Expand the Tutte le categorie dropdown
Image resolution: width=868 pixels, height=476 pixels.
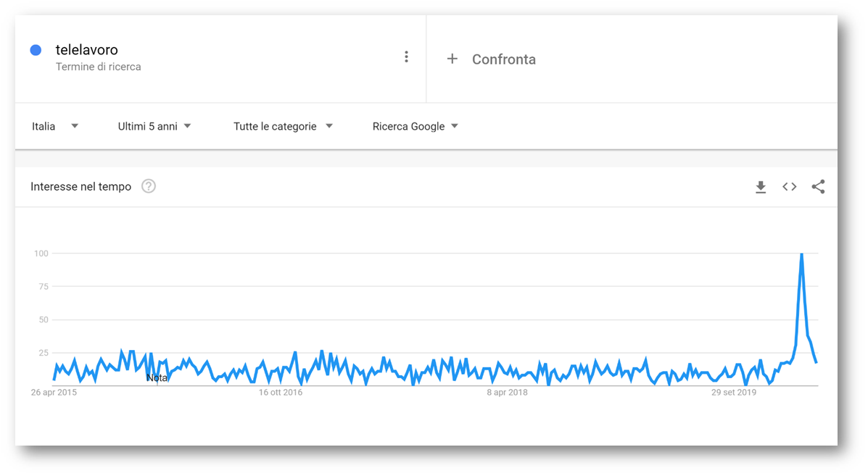click(283, 126)
